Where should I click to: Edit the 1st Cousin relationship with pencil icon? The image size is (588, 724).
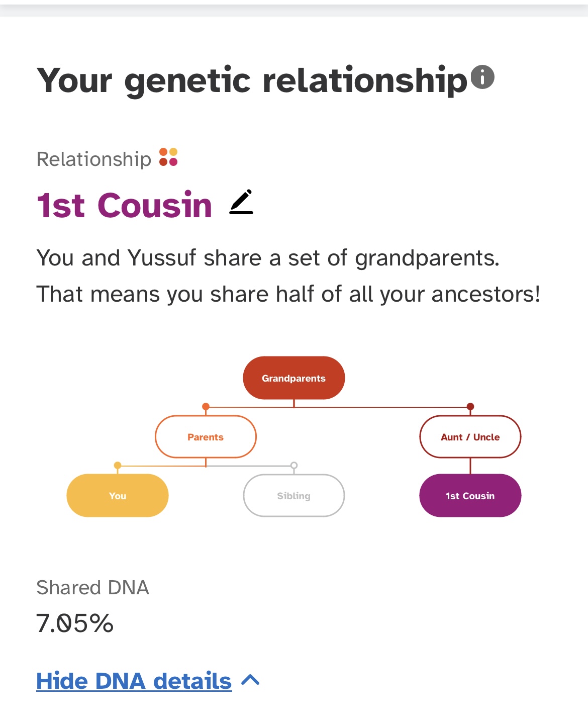(241, 202)
